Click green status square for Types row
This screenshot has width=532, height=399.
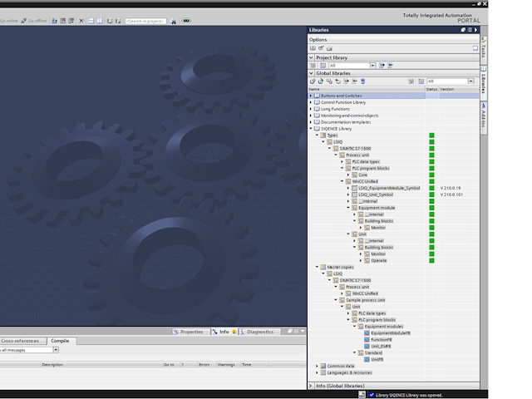point(431,135)
